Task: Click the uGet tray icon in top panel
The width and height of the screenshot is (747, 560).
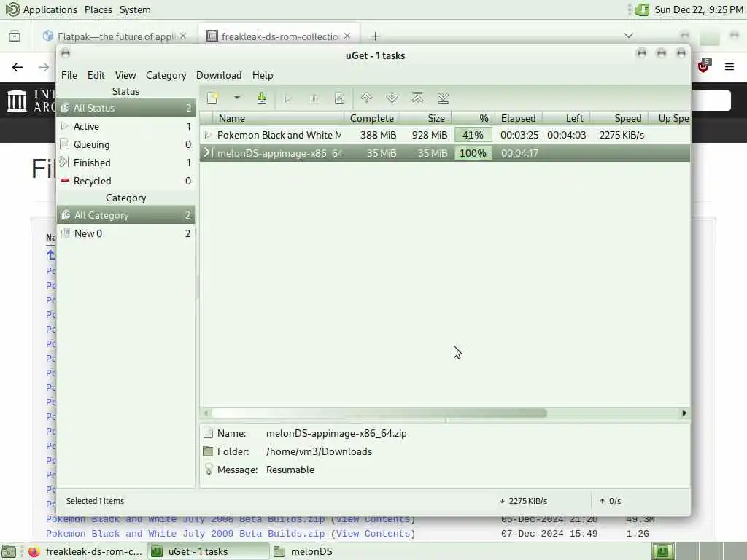Action: click(x=642, y=9)
